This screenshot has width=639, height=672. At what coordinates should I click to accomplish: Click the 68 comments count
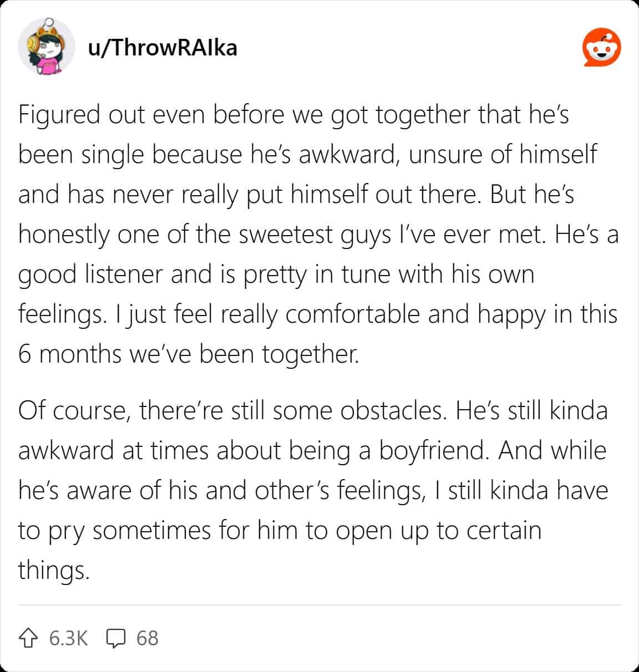147,638
